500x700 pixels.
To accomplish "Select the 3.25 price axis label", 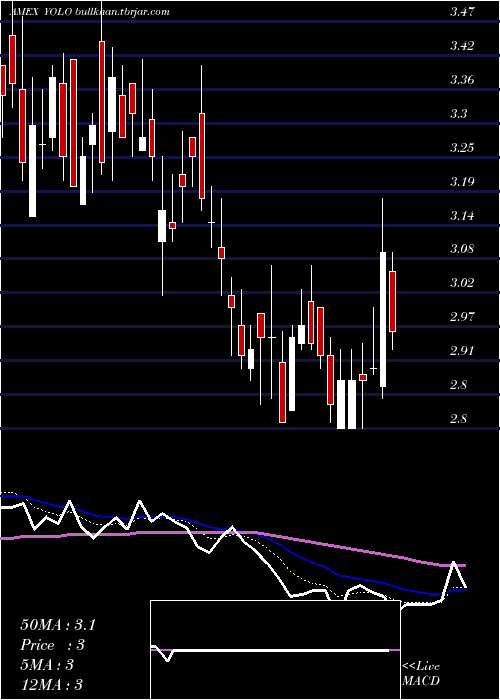I will point(462,147).
